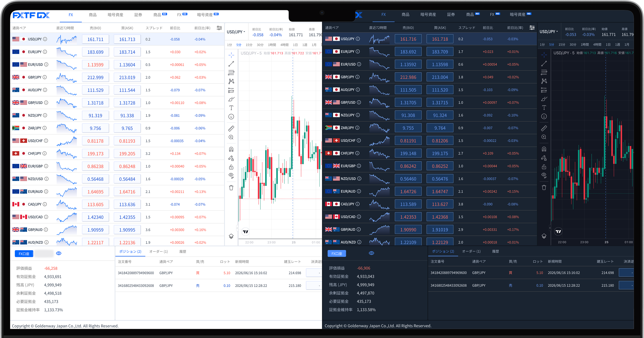Open 商品 tab in light-theme header
This screenshot has width=644, height=338.
(x=93, y=15)
